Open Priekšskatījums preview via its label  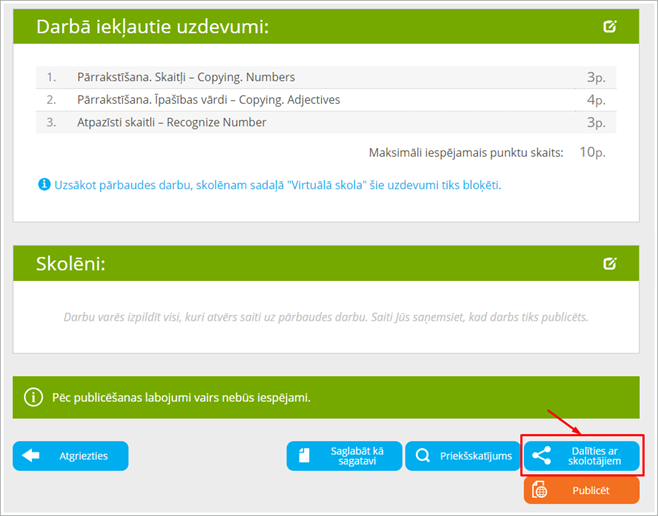click(476, 456)
